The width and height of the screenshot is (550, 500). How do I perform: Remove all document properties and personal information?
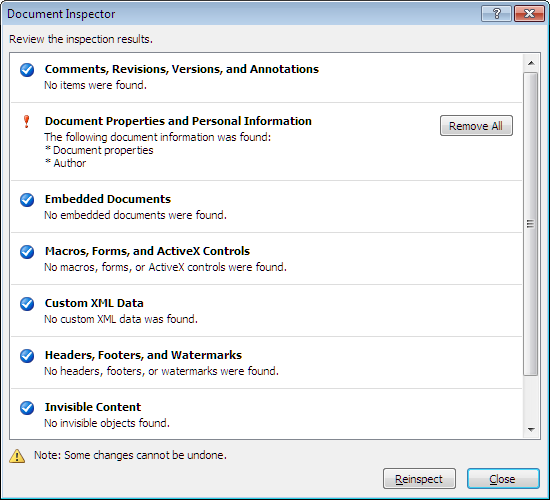click(x=476, y=126)
